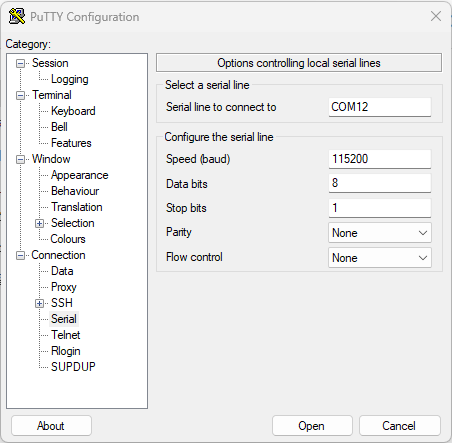Select the Logging category
The height and width of the screenshot is (443, 452).
(x=70, y=79)
